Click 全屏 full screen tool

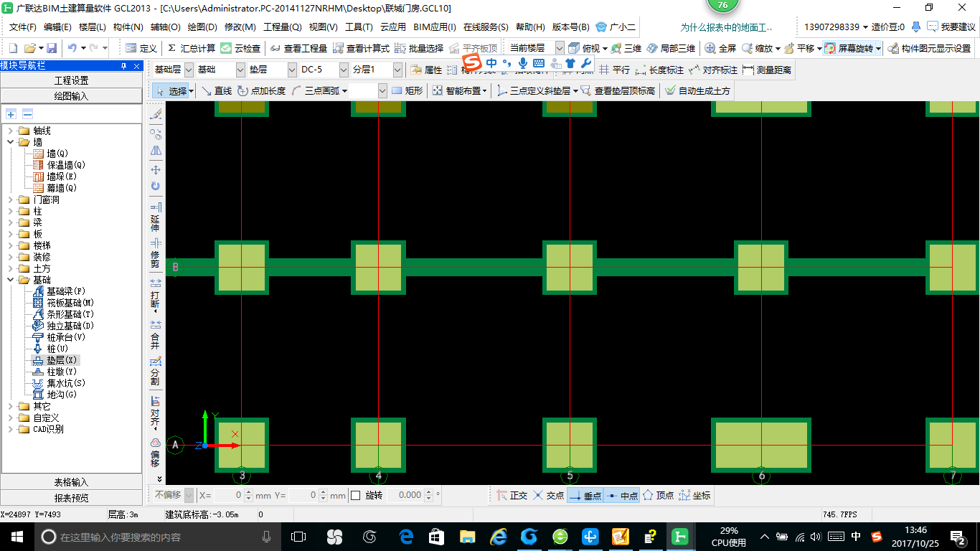[721, 48]
